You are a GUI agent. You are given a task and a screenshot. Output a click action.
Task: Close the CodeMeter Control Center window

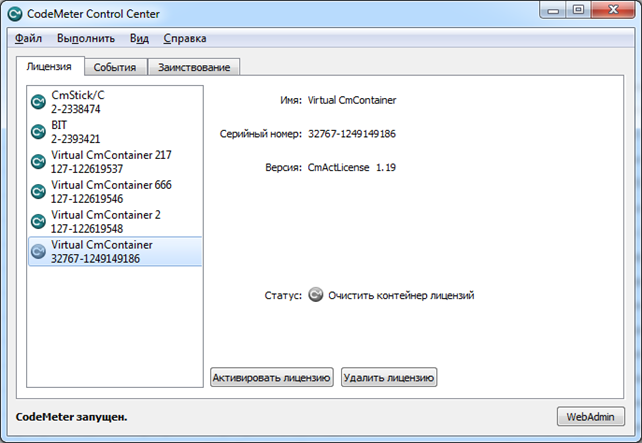pyautogui.click(x=613, y=10)
